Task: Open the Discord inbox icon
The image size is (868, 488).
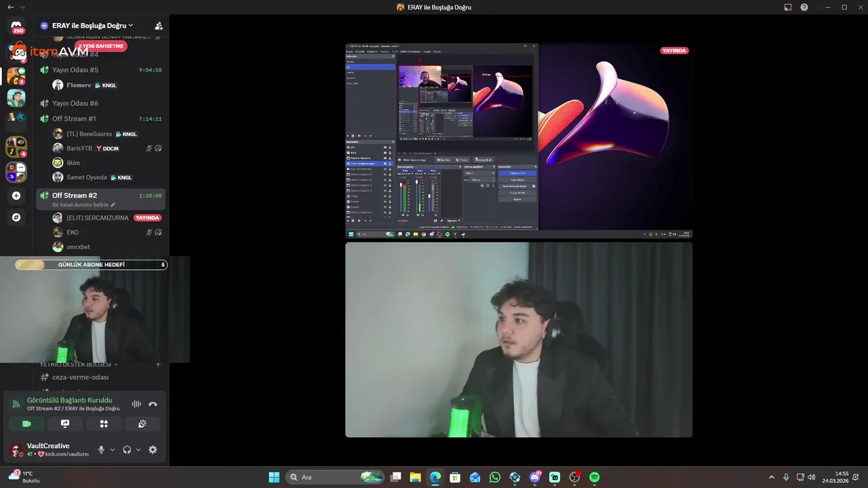Action: [x=788, y=7]
